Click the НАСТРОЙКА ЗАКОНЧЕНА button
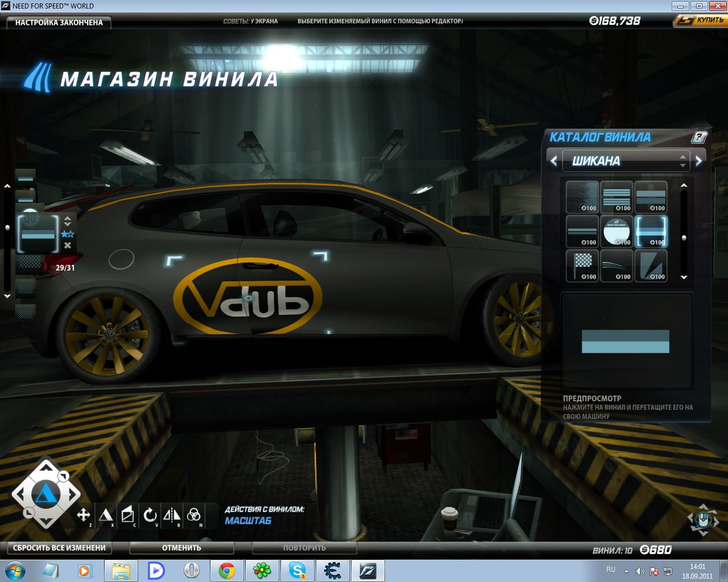 pyautogui.click(x=59, y=22)
